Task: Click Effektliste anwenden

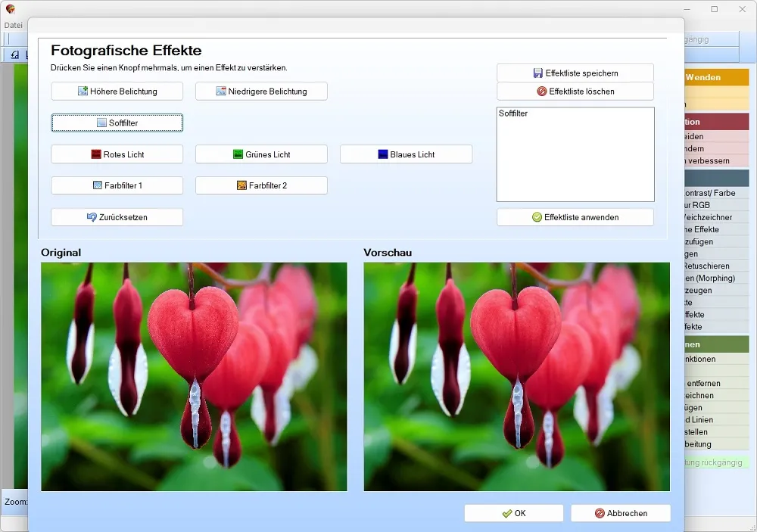Action: pyautogui.click(x=575, y=217)
